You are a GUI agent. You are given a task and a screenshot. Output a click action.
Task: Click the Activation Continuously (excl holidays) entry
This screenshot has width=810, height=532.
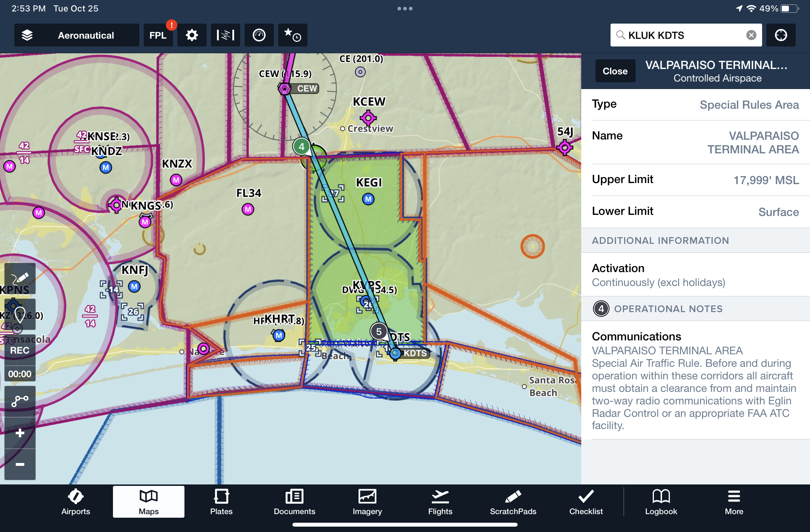point(696,275)
